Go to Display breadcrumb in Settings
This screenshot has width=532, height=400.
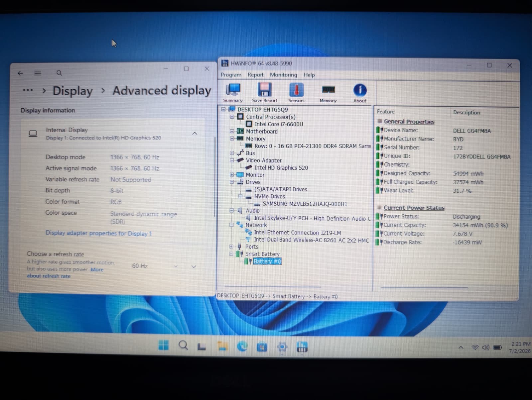(x=72, y=91)
